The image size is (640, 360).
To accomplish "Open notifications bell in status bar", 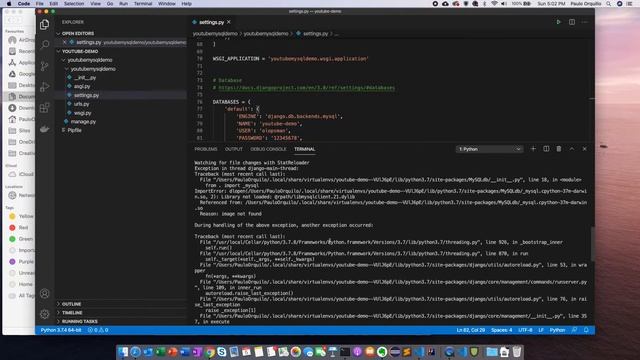I will (586, 330).
